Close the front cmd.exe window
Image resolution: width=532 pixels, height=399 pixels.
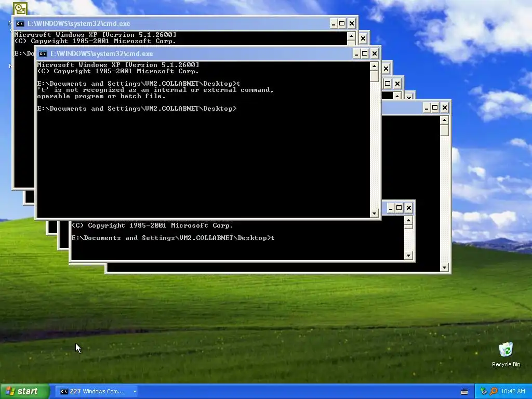click(x=374, y=54)
